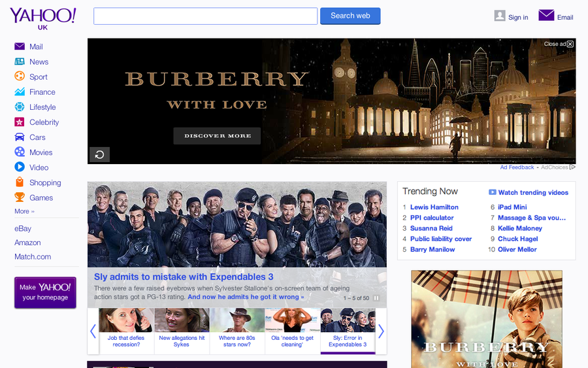Open Movies via the film reel icon
588x368 pixels.
(20, 152)
